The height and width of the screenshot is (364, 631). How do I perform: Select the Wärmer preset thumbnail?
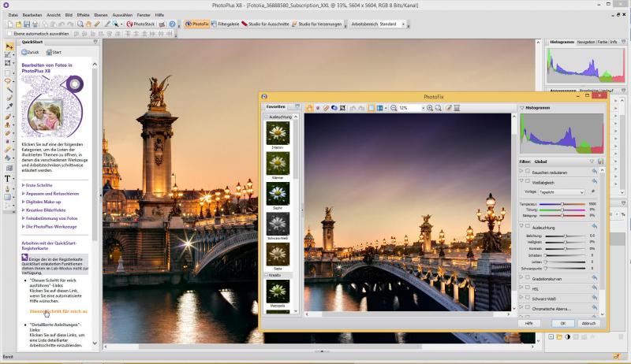tap(278, 163)
